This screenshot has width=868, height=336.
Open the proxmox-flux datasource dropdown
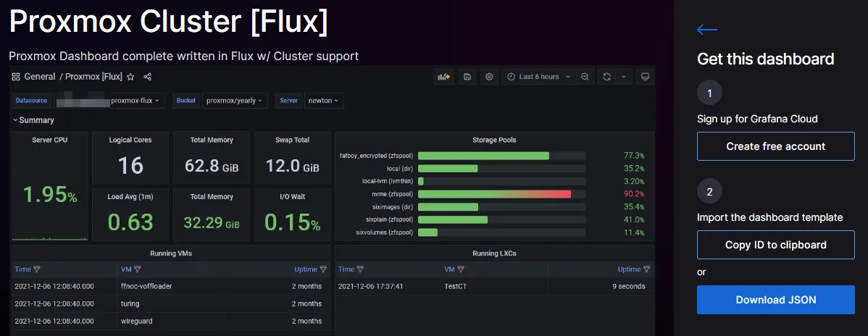109,101
